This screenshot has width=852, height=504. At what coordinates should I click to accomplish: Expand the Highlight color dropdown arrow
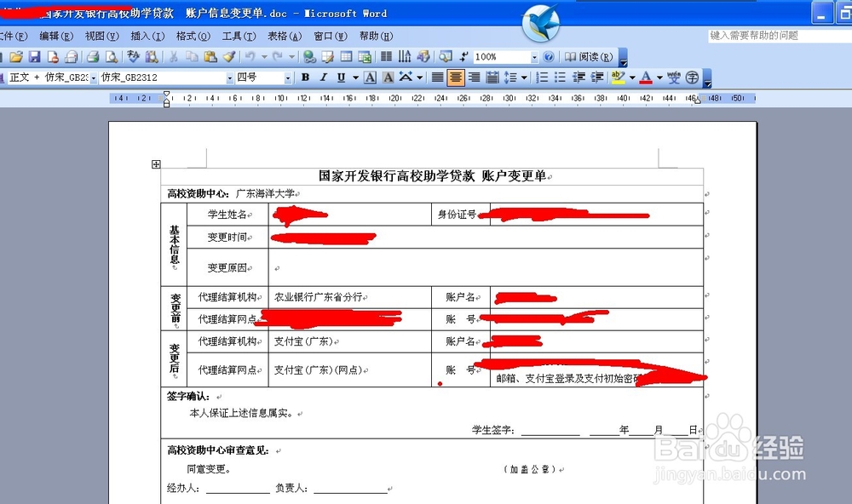click(x=632, y=77)
